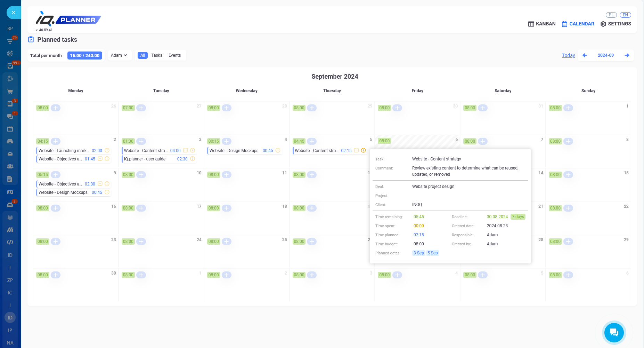Open the code module in the sidebar
644x348 pixels.
pos(10,242)
